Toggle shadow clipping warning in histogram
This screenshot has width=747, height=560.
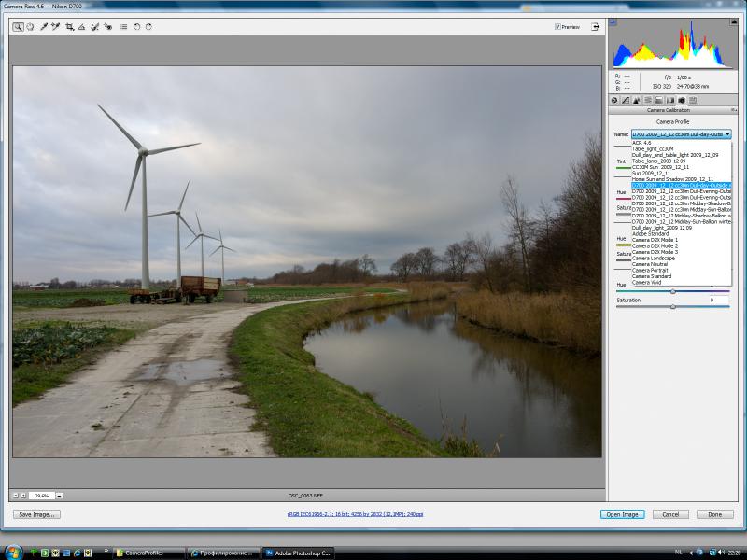click(613, 21)
